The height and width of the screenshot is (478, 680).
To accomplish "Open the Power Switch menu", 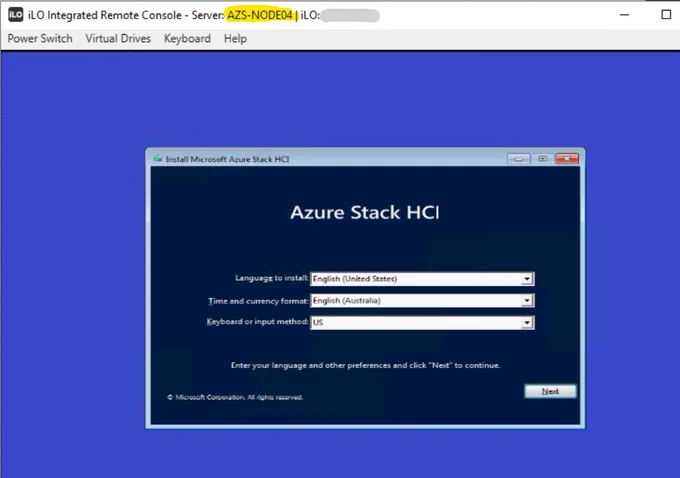I will coord(40,39).
